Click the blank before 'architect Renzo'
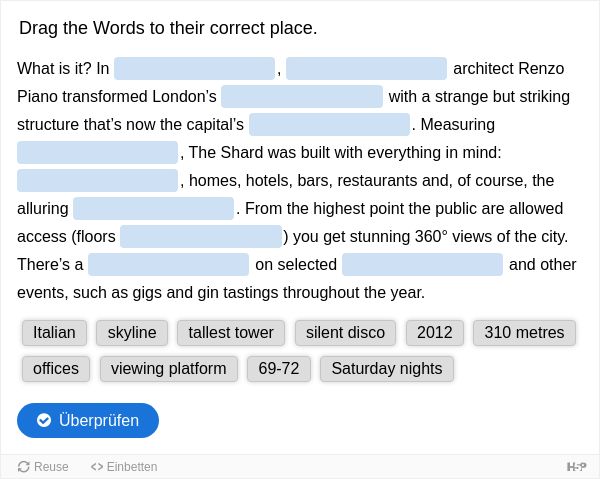The height and width of the screenshot is (479, 600). point(366,68)
